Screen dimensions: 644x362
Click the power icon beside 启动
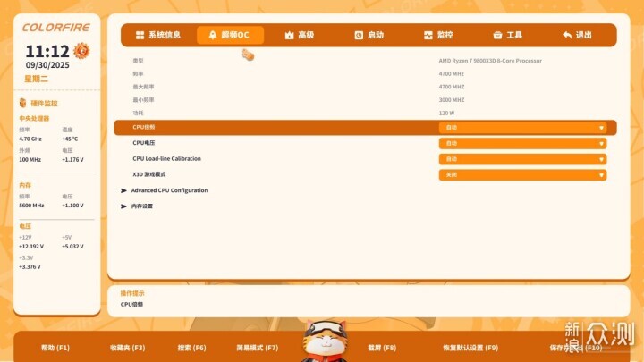[359, 35]
